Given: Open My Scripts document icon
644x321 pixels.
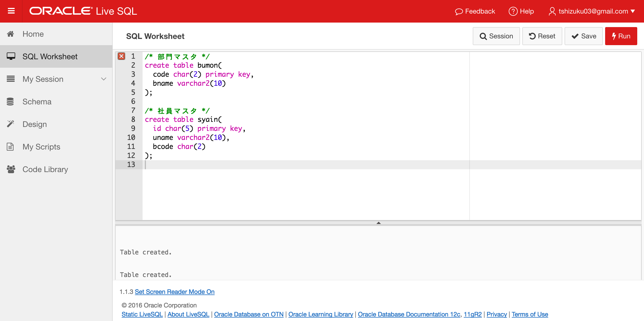Looking at the screenshot, I should click(11, 146).
